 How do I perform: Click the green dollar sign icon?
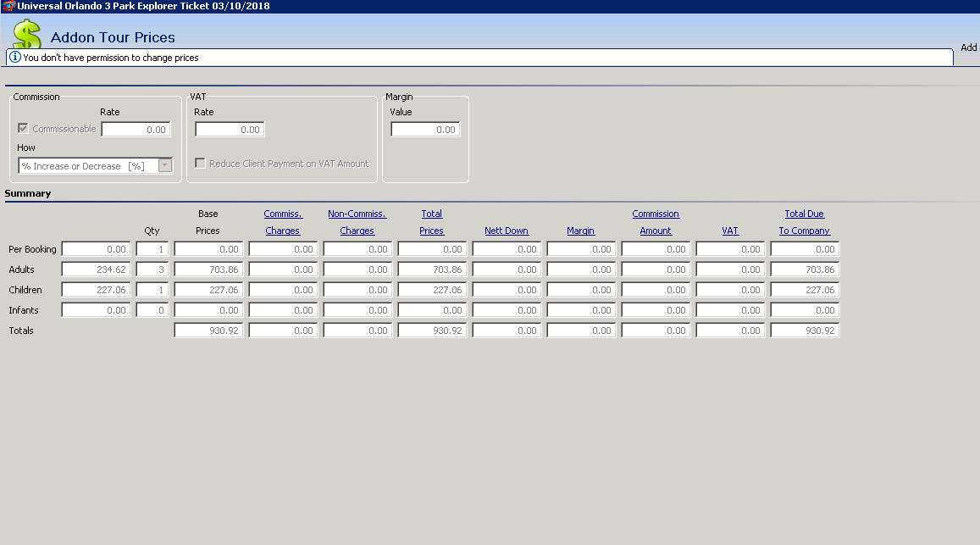click(x=27, y=34)
